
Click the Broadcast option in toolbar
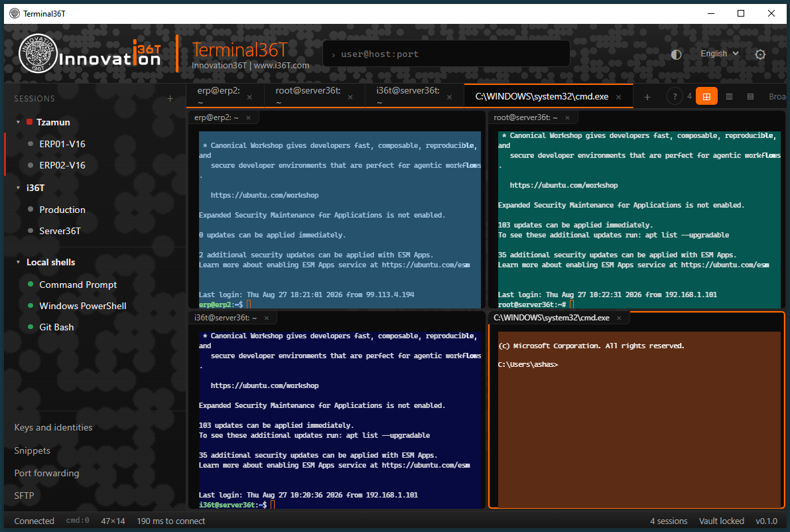pyautogui.click(x=777, y=97)
